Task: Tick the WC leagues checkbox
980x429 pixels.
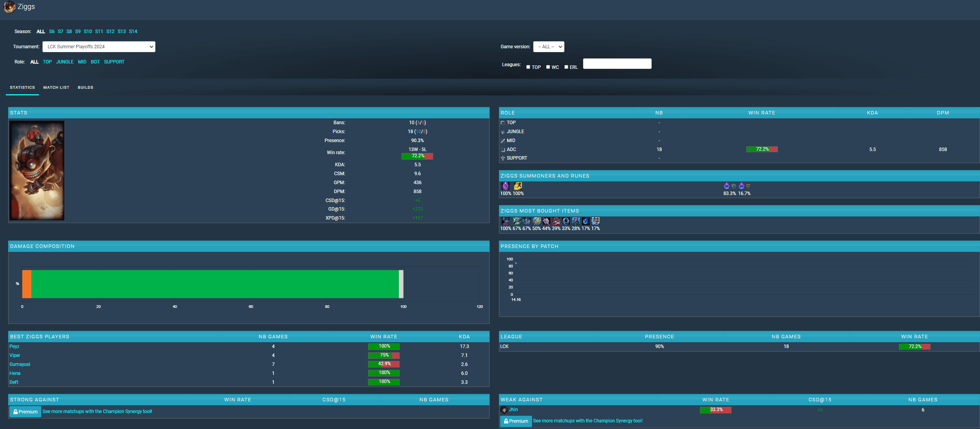Action: pyautogui.click(x=548, y=67)
